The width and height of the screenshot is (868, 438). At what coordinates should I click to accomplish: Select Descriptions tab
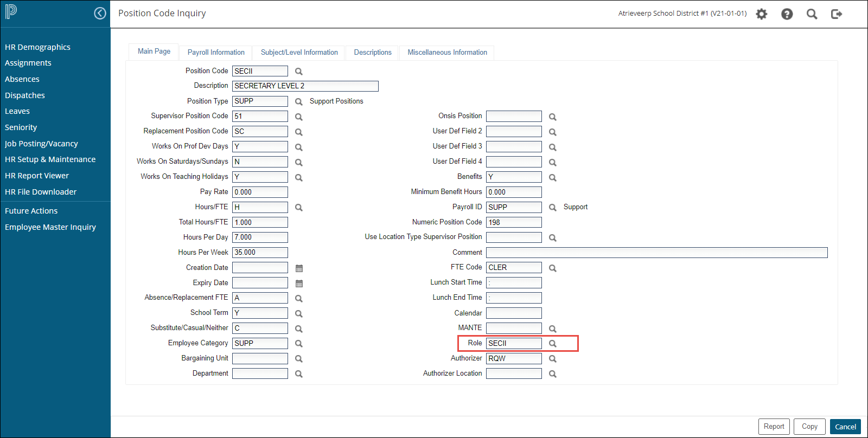373,53
